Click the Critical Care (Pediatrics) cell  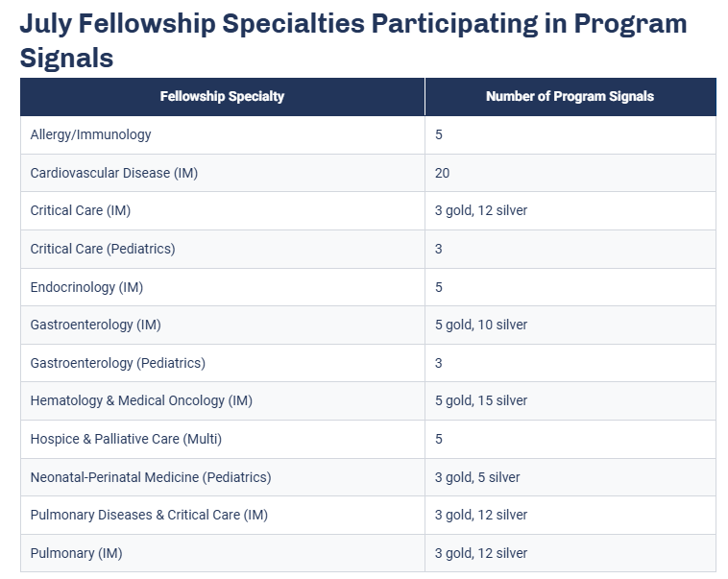click(x=223, y=249)
